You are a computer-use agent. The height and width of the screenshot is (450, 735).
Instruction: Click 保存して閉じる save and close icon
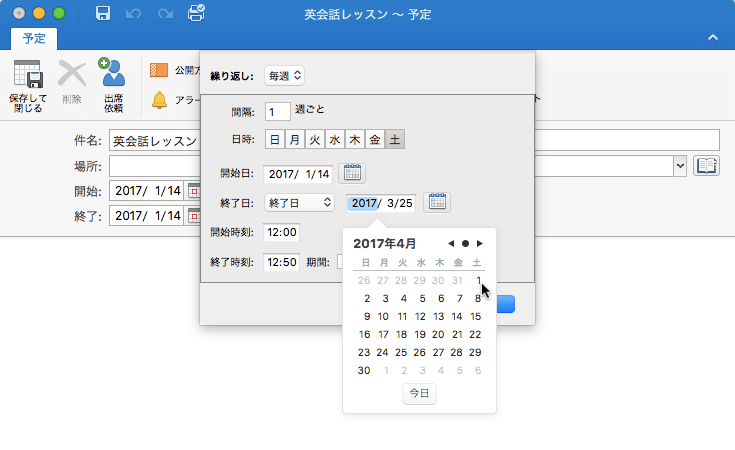point(28,74)
